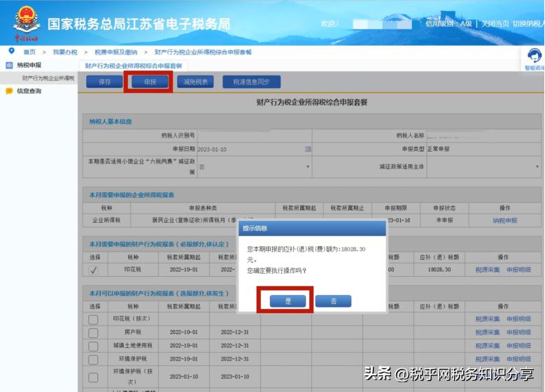Expand 纳税申报 in the sidebar
The image size is (545, 392).
pyautogui.click(x=29, y=65)
